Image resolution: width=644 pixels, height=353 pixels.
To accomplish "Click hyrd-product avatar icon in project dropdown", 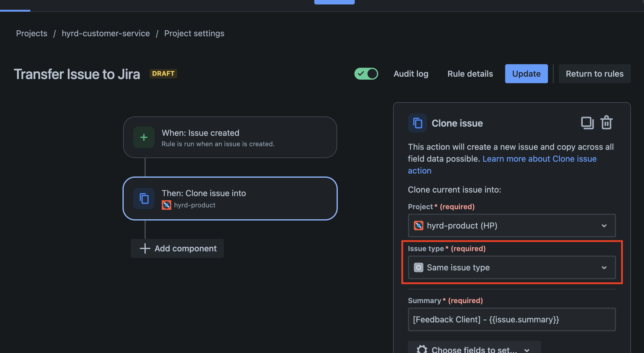I will (419, 226).
